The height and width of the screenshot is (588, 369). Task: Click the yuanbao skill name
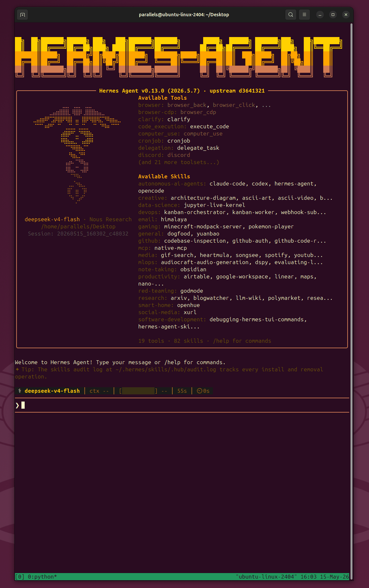208,234
